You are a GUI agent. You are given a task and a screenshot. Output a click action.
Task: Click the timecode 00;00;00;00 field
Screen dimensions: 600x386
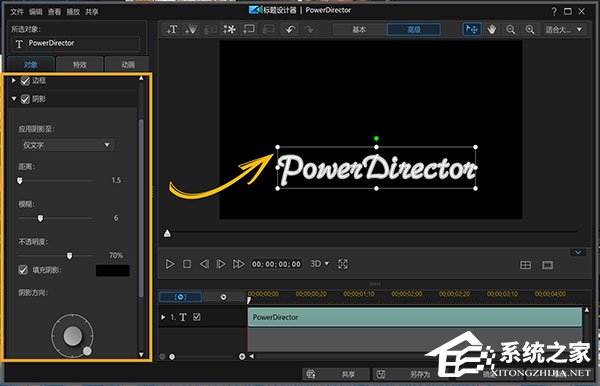[x=276, y=264]
